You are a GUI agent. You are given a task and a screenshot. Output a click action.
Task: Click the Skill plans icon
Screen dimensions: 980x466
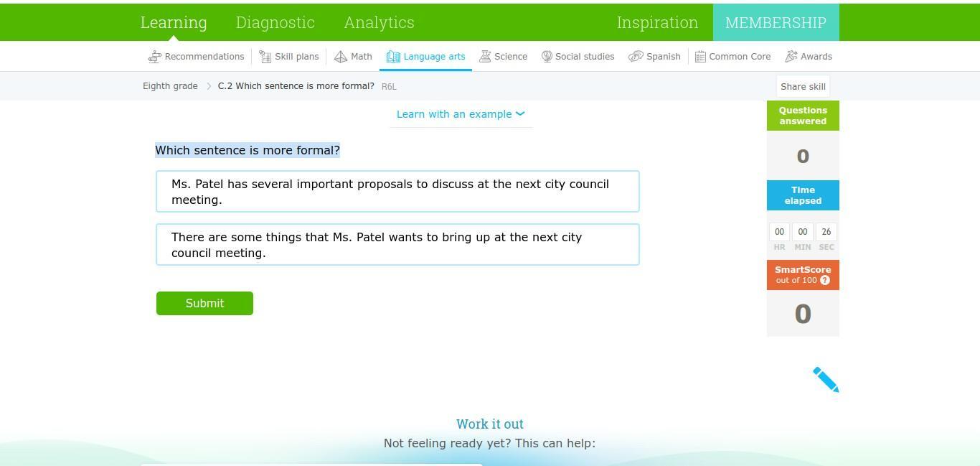(x=265, y=57)
